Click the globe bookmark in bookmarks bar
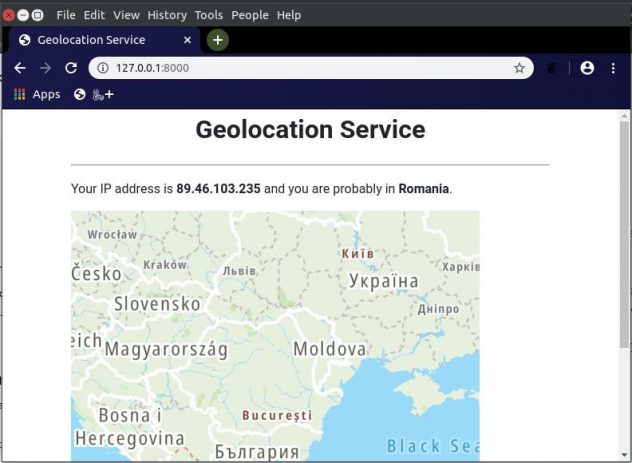This screenshot has height=463, width=632. tap(80, 94)
